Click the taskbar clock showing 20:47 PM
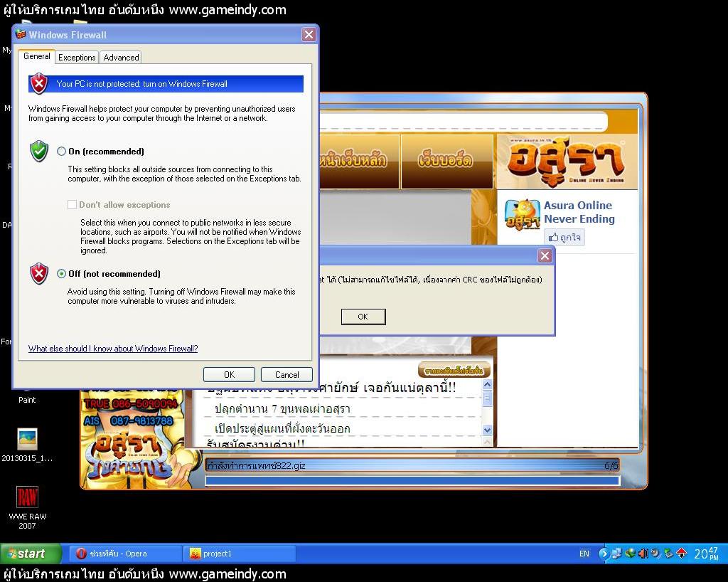Viewport: 728px width, 582px height. click(707, 554)
